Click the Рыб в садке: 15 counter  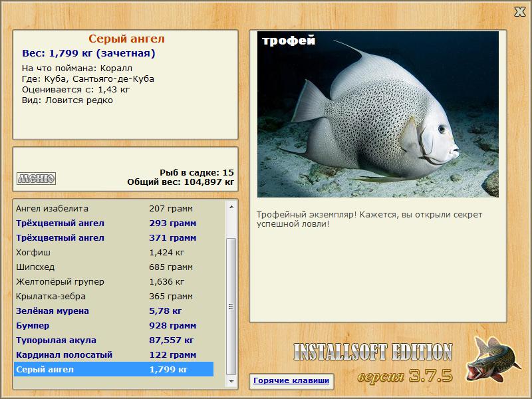click(x=197, y=173)
